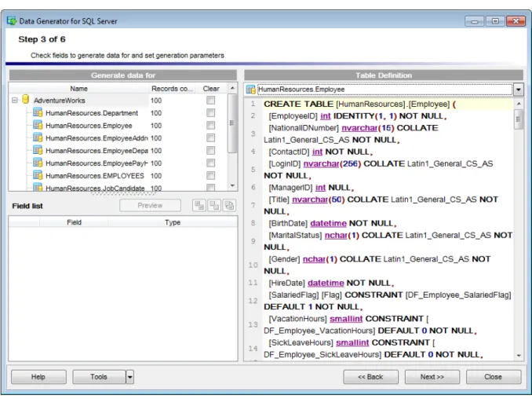
Task: Select the HumanResources.EmployeeAddress tree row
Action: (97, 138)
